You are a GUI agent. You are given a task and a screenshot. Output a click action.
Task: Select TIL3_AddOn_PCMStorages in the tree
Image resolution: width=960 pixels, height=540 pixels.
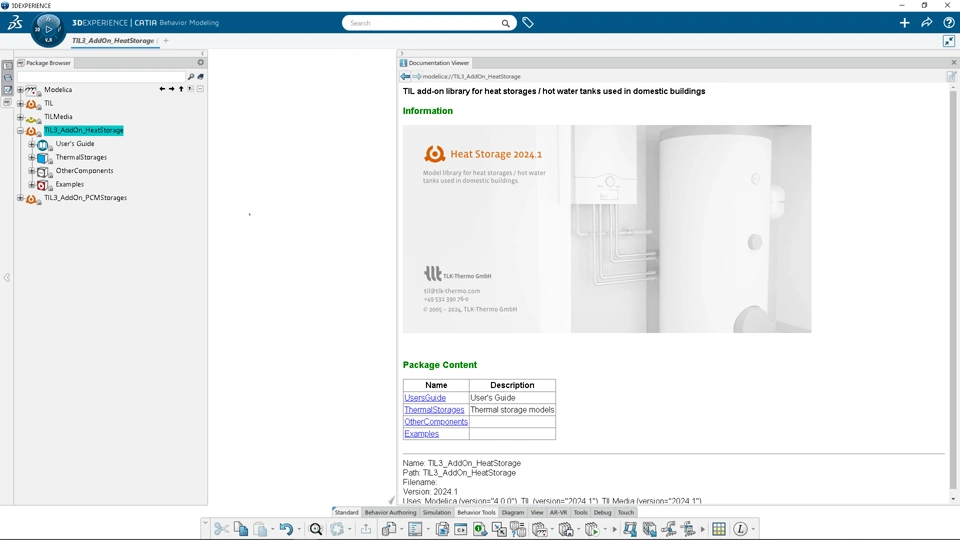pos(85,198)
